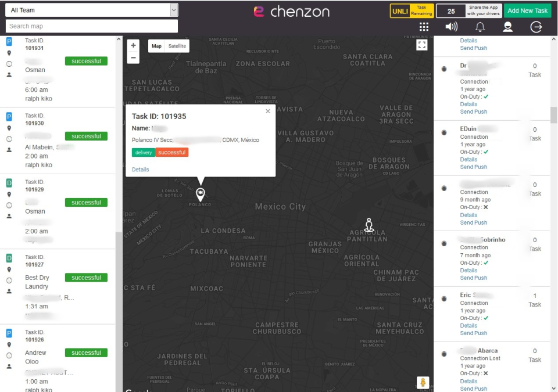Click the P pickup badge of task 101931
The width and height of the screenshot is (558, 392).
coord(9,42)
